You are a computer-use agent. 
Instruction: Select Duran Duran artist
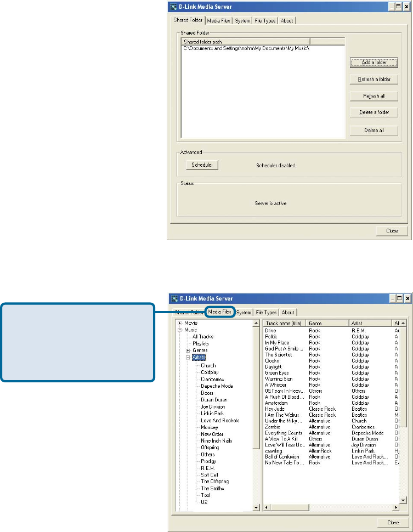[x=214, y=400]
